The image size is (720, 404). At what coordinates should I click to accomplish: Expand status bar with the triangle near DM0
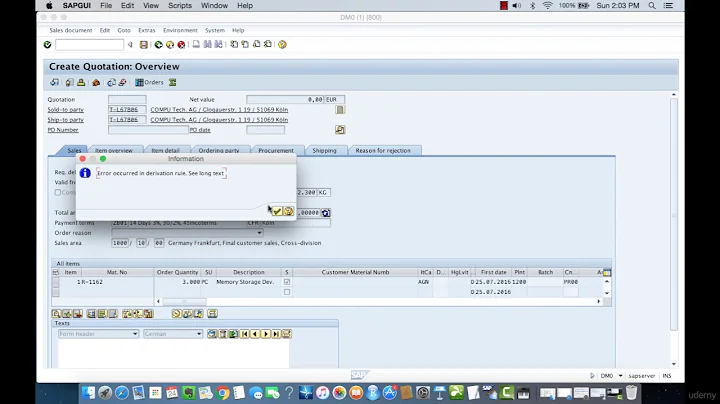tap(592, 376)
